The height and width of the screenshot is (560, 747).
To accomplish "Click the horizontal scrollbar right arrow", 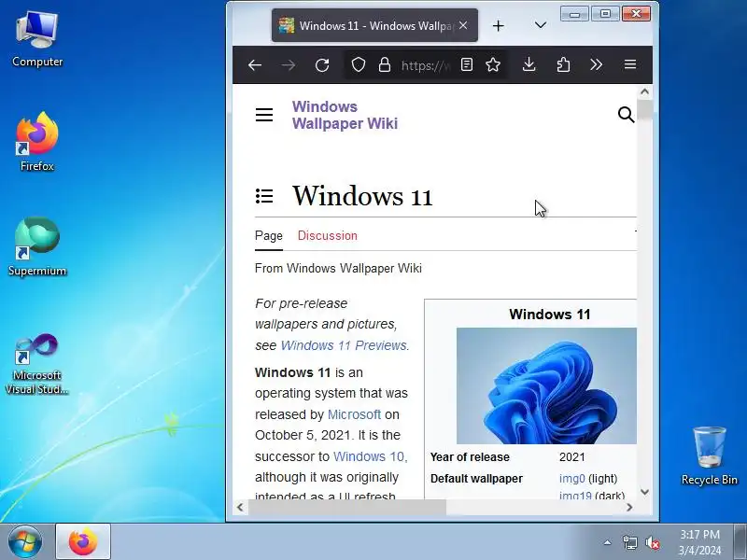I will coord(629,507).
